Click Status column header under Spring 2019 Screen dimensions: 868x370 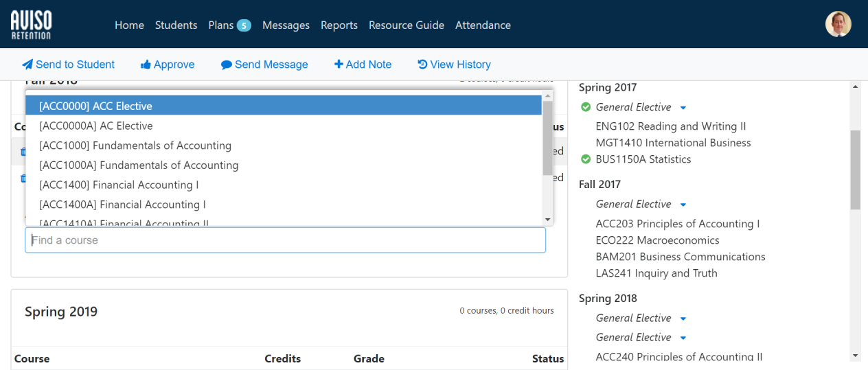pos(548,358)
